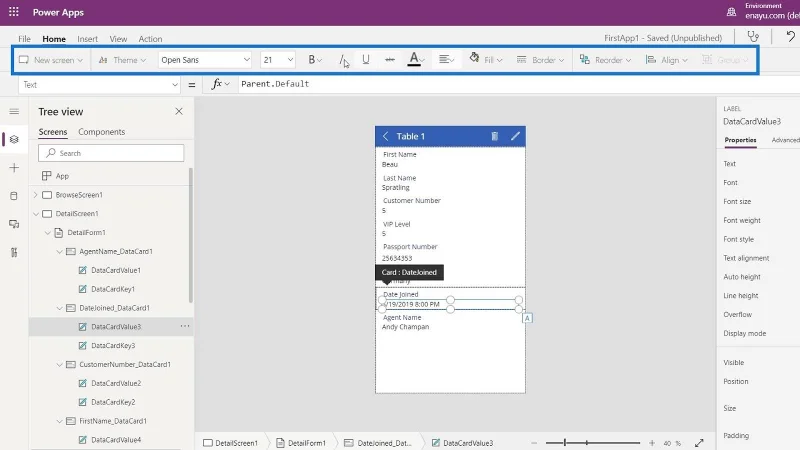
Task: Click the DataCardValue3 breadcrumb
Action: (x=463, y=443)
